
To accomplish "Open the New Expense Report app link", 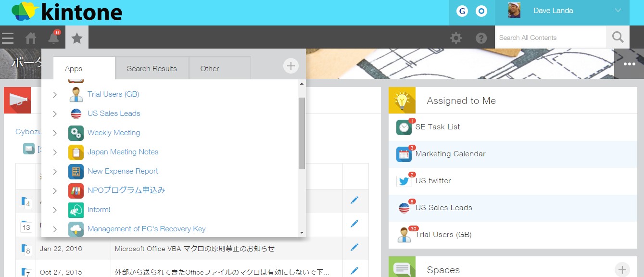I will [123, 171].
